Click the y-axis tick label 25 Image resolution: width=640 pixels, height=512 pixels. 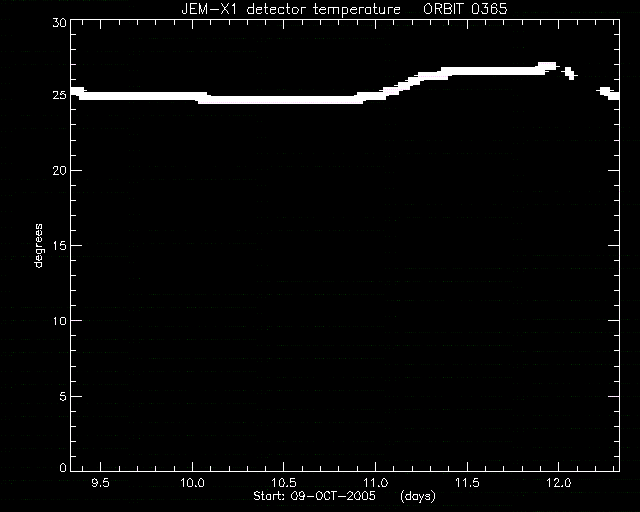pos(59,95)
